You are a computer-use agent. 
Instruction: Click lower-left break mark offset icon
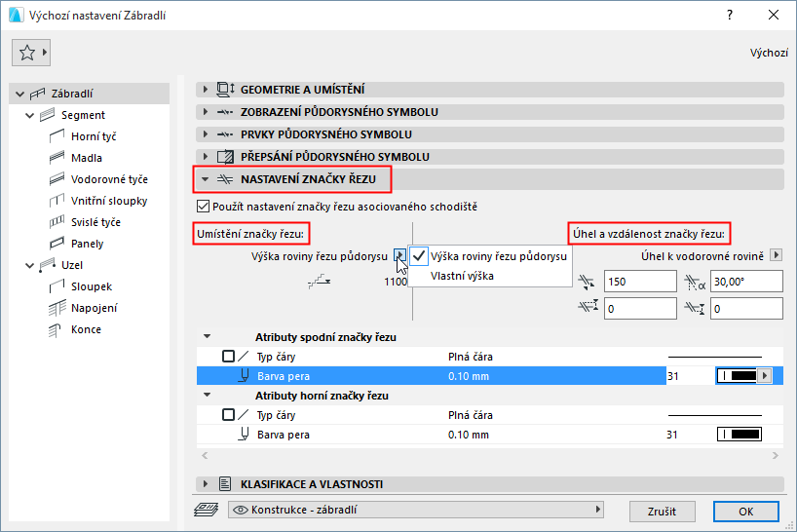588,306
